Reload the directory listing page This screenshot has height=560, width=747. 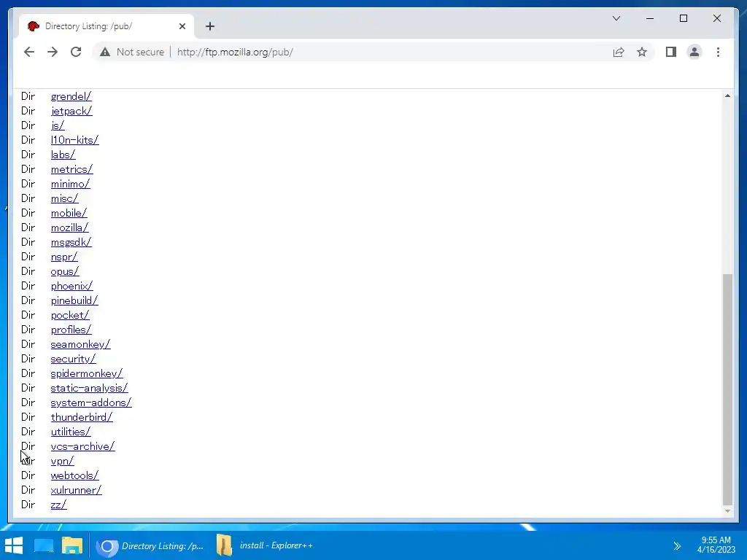[x=76, y=52]
